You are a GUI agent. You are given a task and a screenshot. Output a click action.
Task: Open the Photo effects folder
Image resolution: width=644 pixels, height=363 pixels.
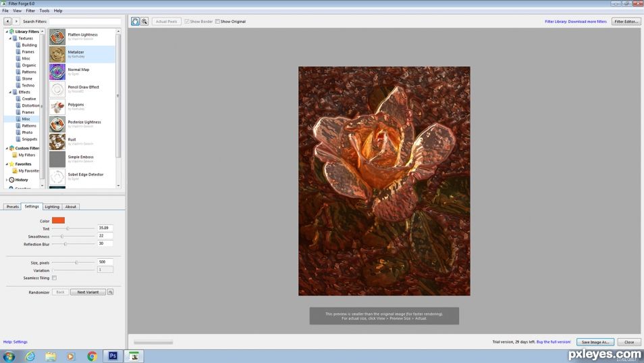coord(24,132)
